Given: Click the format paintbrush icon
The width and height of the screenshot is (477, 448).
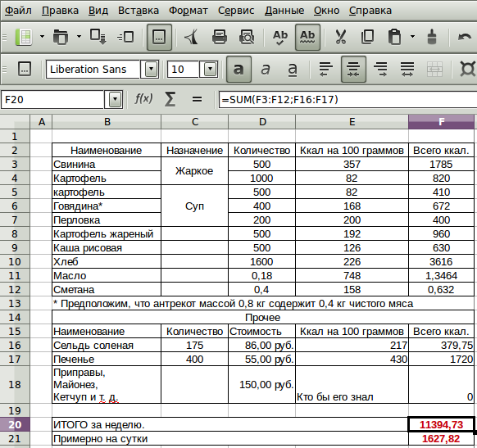Looking at the screenshot, I should 432,37.
